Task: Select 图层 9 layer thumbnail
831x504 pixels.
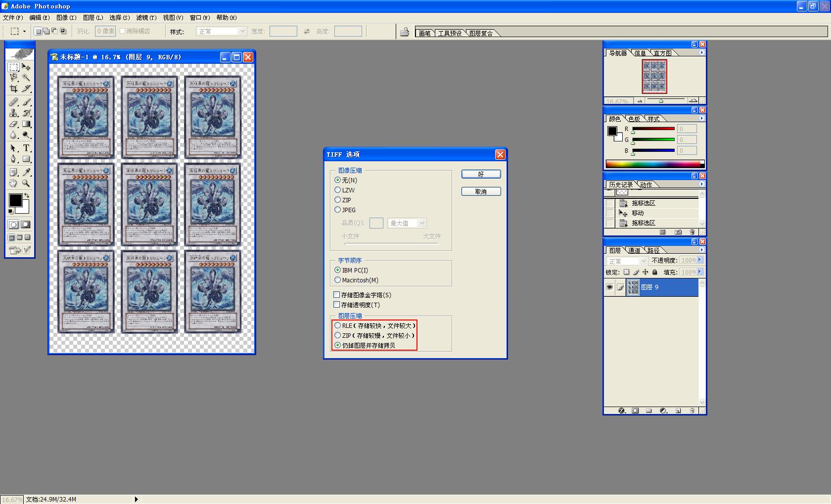Action: 633,287
